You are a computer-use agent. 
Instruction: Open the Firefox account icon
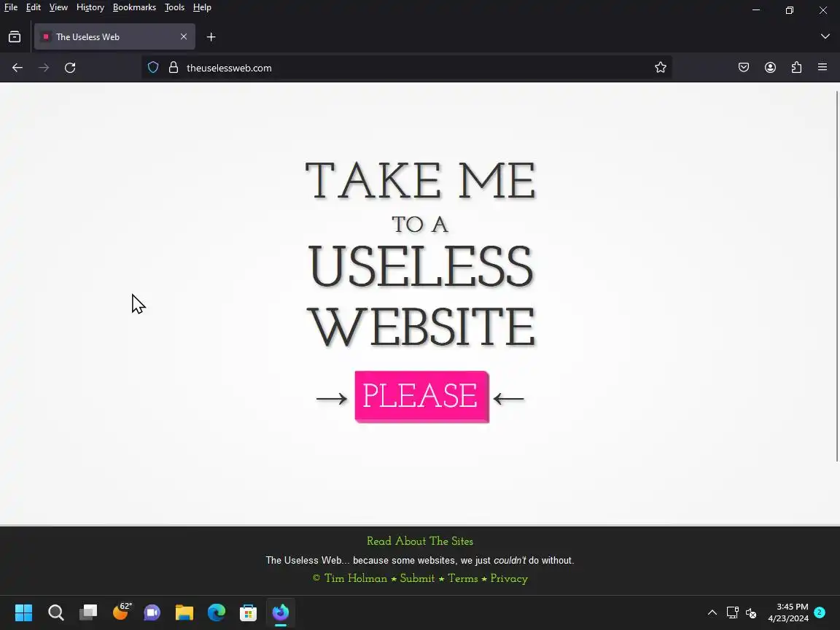click(770, 68)
